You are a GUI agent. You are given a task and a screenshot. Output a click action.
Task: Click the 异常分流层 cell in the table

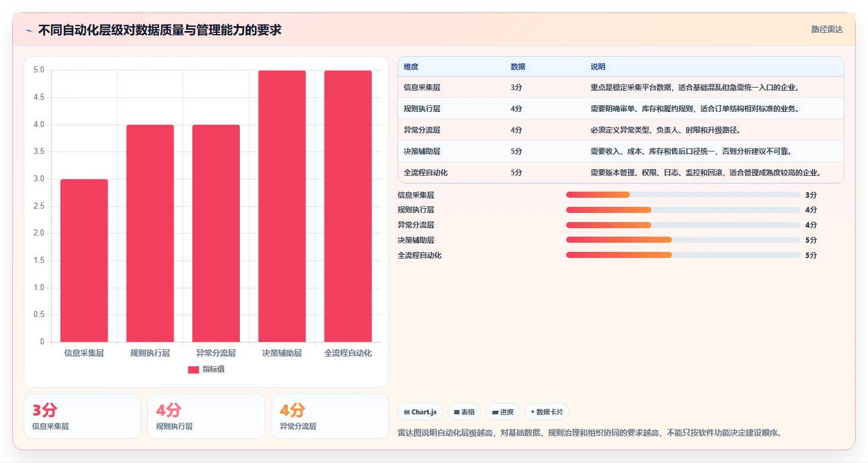tap(422, 130)
